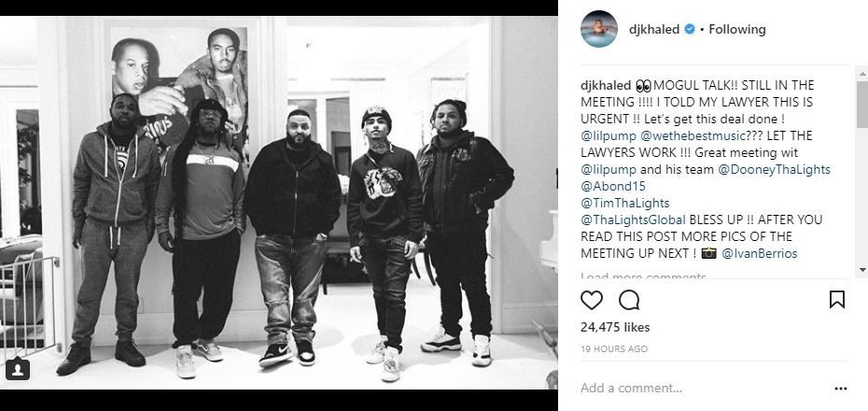Viewport: 868px width, 411px height.
Task: Show tagged people icon on photo
Action: coord(18,369)
